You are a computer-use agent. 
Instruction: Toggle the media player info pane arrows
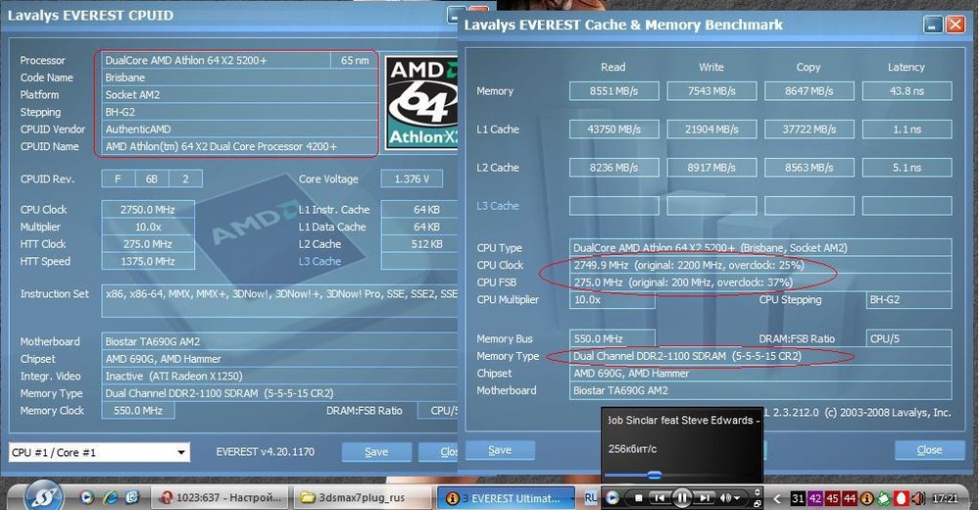[757, 492]
